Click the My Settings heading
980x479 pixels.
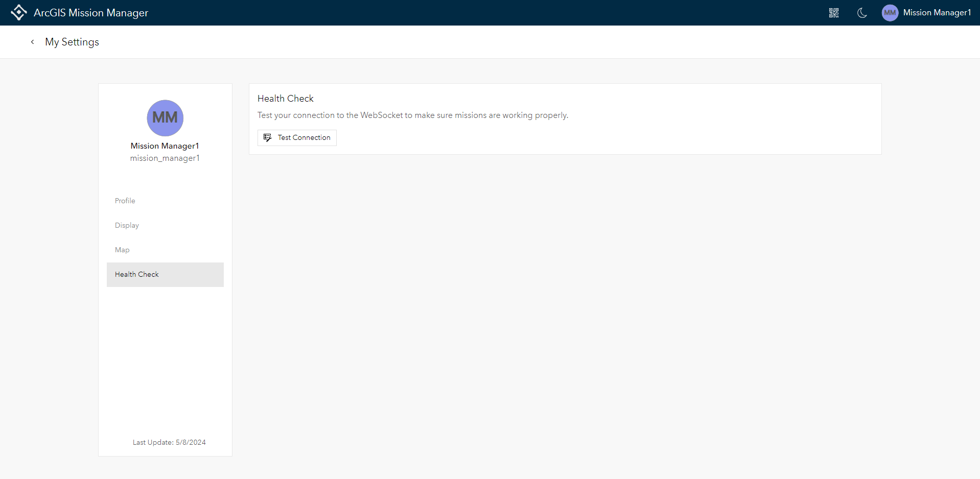tap(72, 42)
